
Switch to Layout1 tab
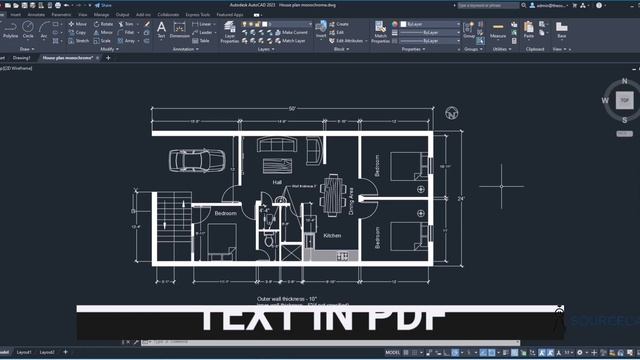tap(24, 352)
